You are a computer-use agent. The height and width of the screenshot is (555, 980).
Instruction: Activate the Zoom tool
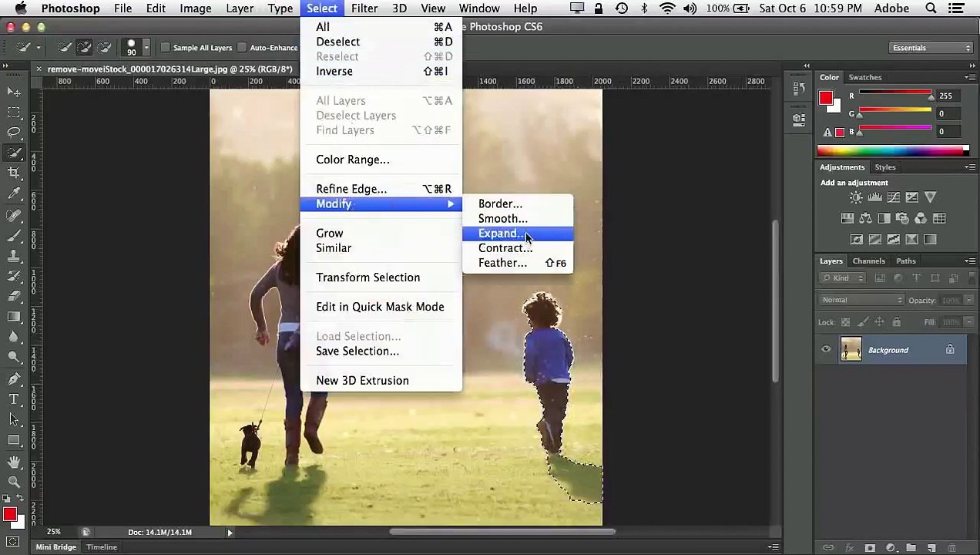(14, 482)
